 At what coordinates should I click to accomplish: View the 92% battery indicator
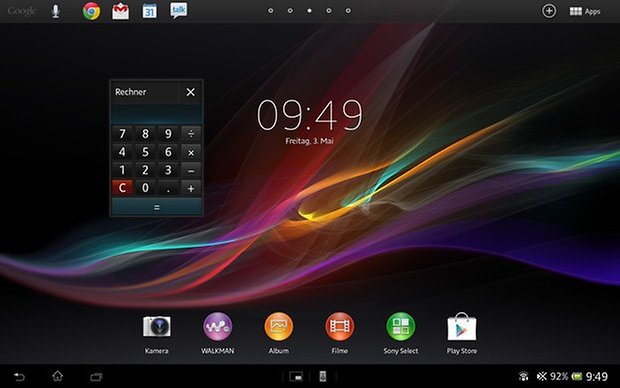point(566,376)
